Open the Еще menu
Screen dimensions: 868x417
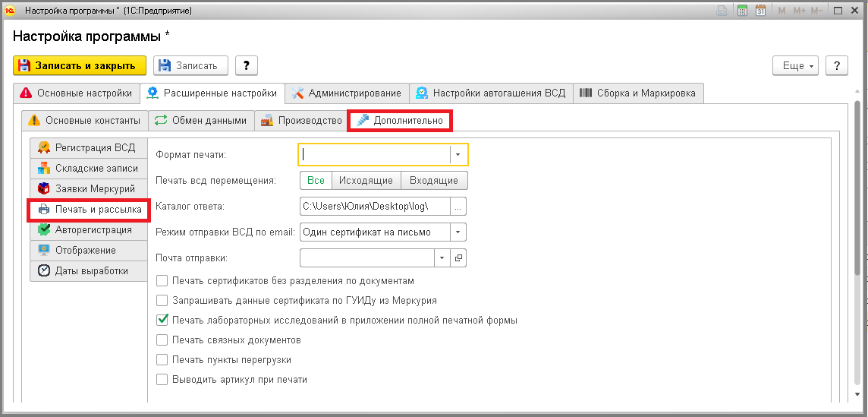796,65
